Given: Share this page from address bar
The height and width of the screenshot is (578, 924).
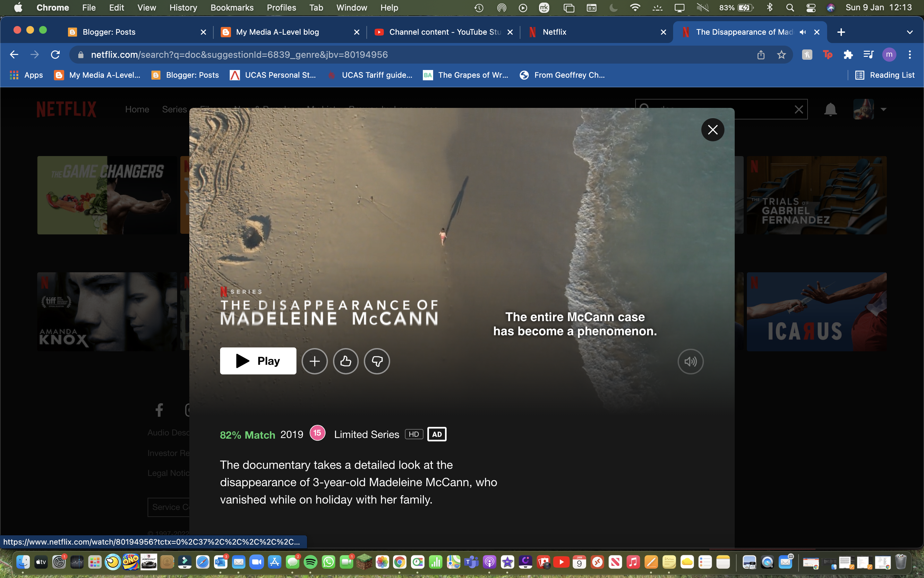Looking at the screenshot, I should pos(761,55).
